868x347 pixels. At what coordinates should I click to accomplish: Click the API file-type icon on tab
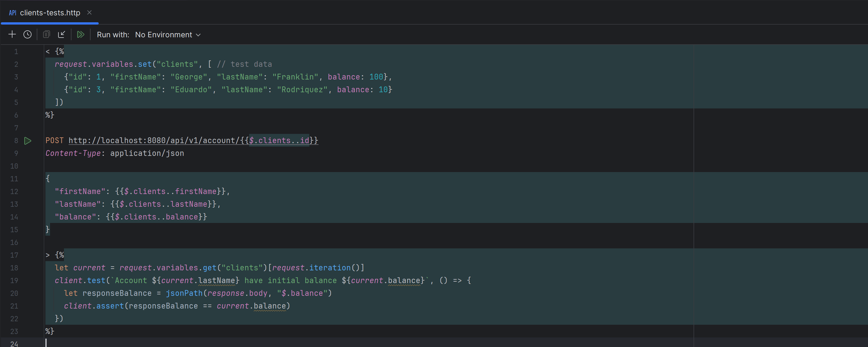(12, 13)
